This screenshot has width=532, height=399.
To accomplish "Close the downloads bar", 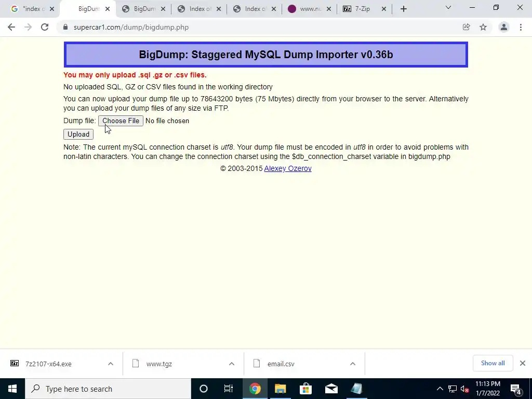I will [x=523, y=363].
